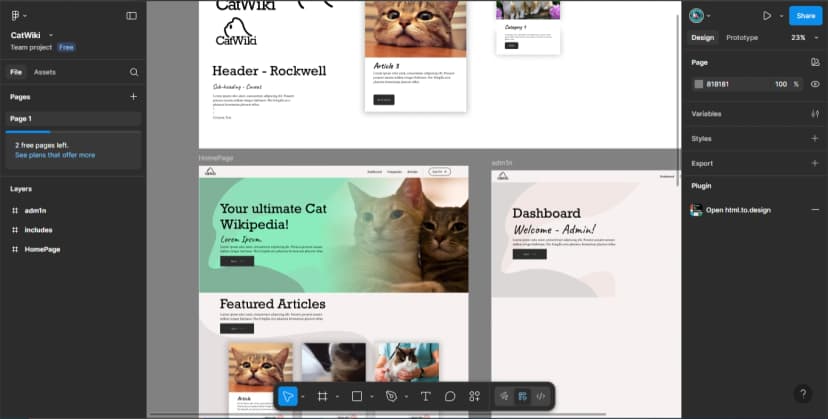Open the Present options dropdown arrow

pyautogui.click(x=781, y=16)
